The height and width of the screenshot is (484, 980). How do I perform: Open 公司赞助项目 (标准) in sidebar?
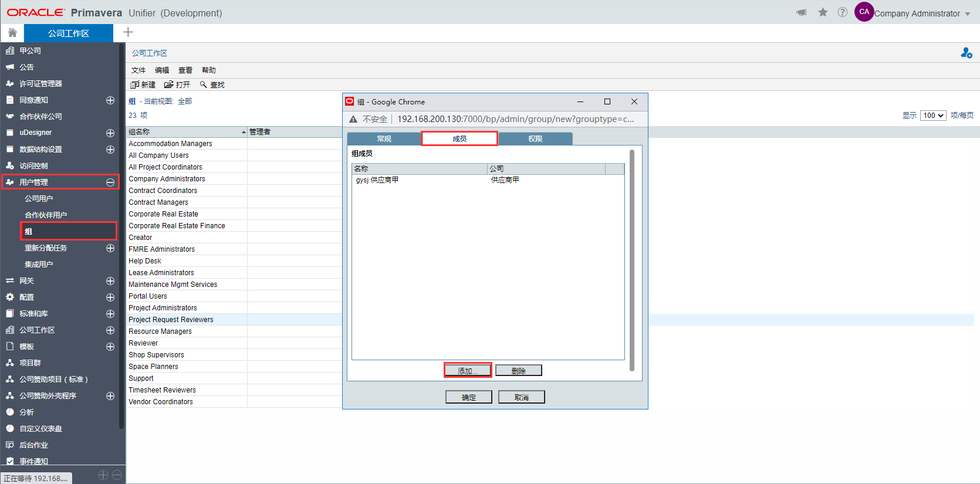[x=53, y=380]
